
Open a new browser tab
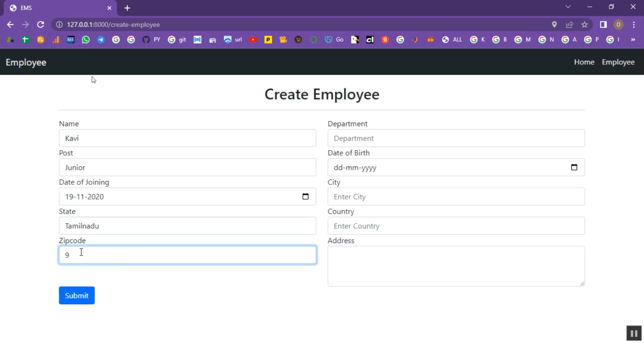click(x=127, y=8)
